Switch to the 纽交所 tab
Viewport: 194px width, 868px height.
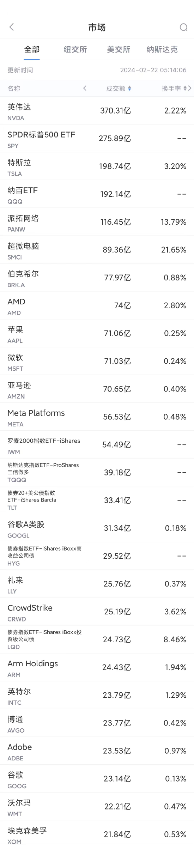(x=75, y=49)
